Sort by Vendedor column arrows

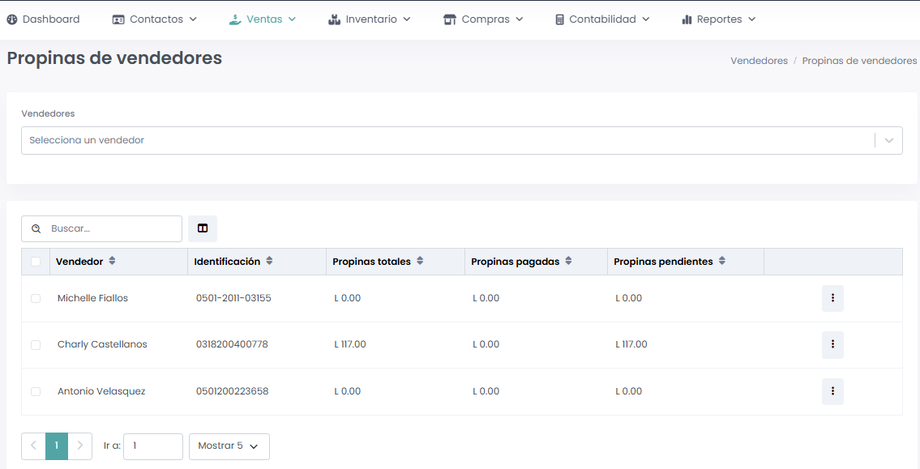(112, 262)
